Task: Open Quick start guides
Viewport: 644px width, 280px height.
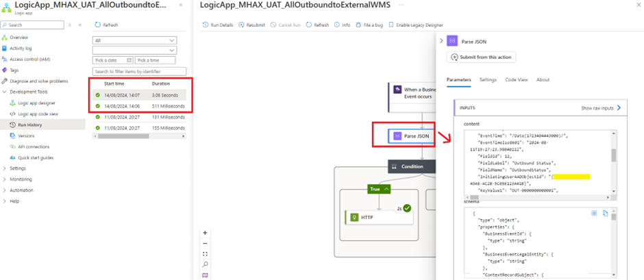Action: [36, 157]
